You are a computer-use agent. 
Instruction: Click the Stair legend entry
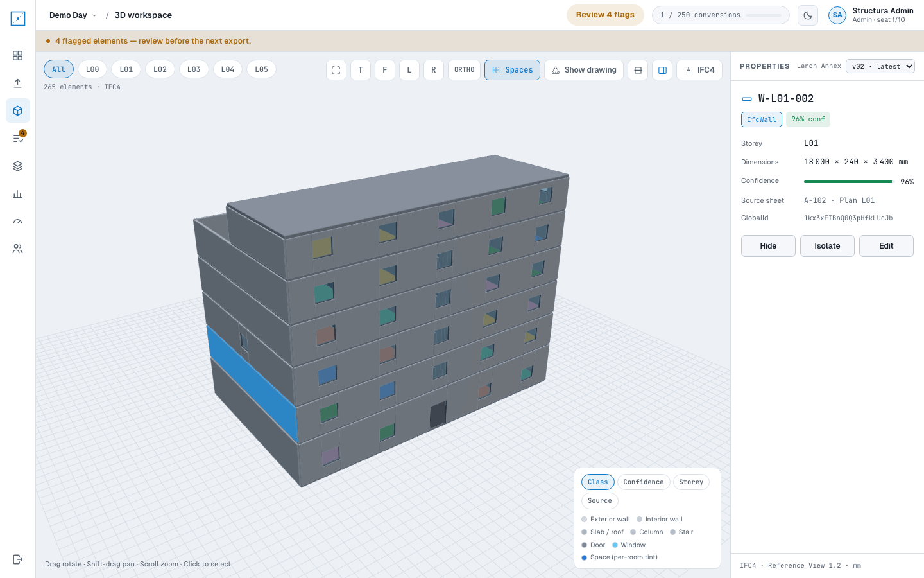[681, 532]
